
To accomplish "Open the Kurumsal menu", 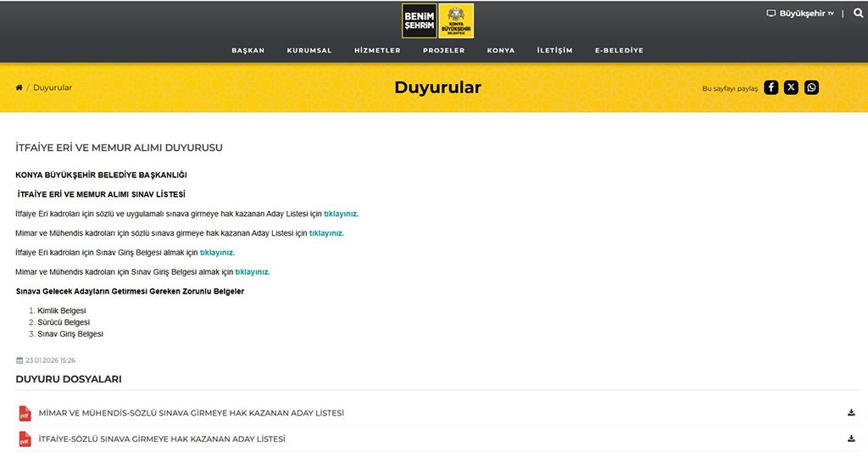I will 309,51.
